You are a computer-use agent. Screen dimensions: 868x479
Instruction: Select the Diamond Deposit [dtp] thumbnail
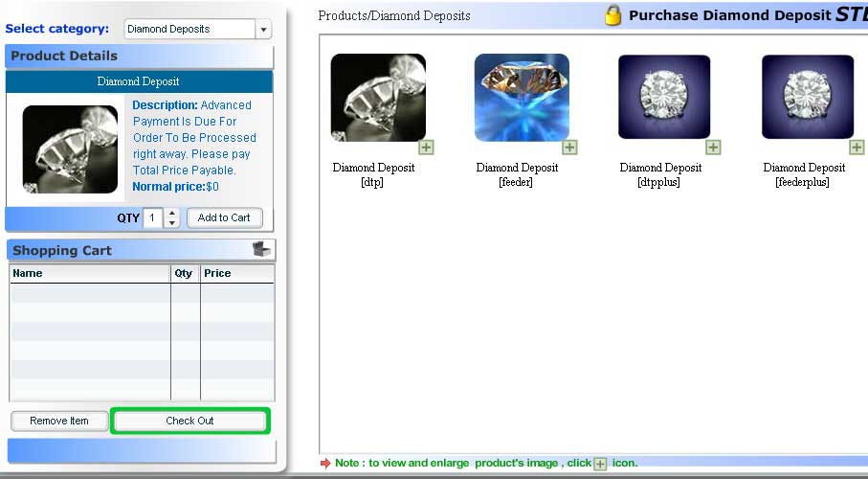tap(377, 97)
